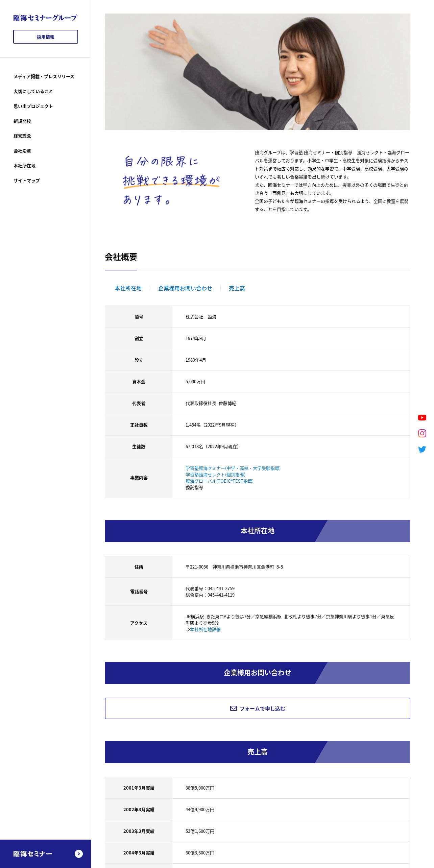The width and height of the screenshot is (434, 868).
Task: Open 臨海セミナー banner at sidebar bottom
Action: 45,854
